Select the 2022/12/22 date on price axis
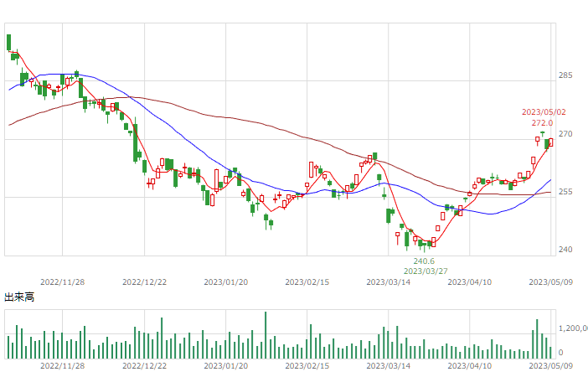Screen dimensions: 588x377 pos(144,282)
